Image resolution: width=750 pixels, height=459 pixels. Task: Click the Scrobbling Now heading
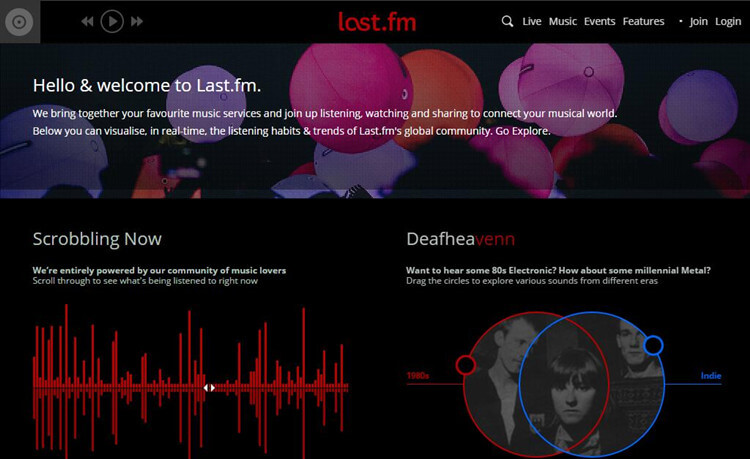coord(97,239)
